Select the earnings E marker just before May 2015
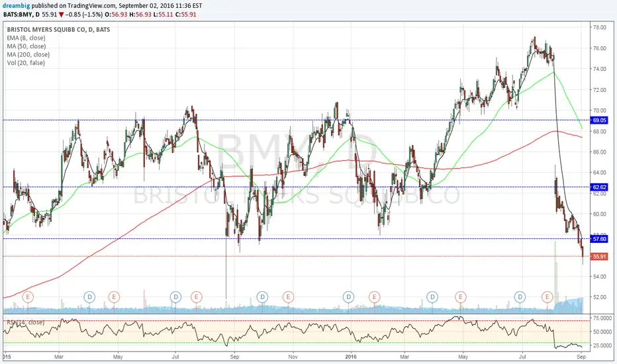 [x=114, y=296]
